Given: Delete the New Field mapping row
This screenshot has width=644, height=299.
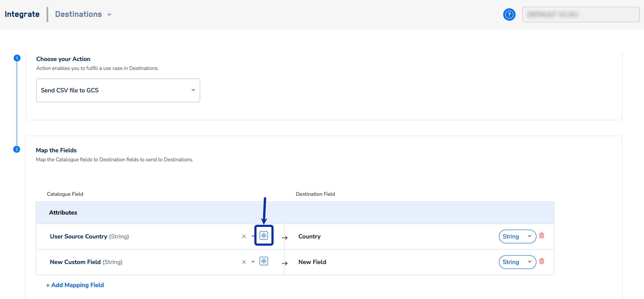Looking at the screenshot, I should coord(542,261).
